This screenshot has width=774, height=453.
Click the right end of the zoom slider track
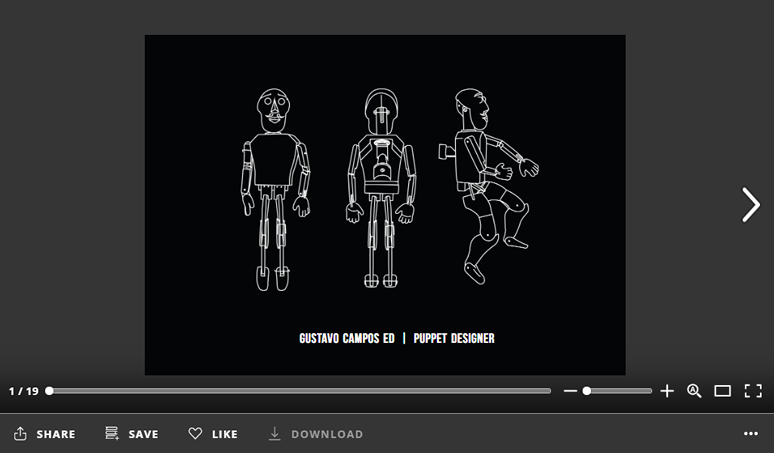649,391
